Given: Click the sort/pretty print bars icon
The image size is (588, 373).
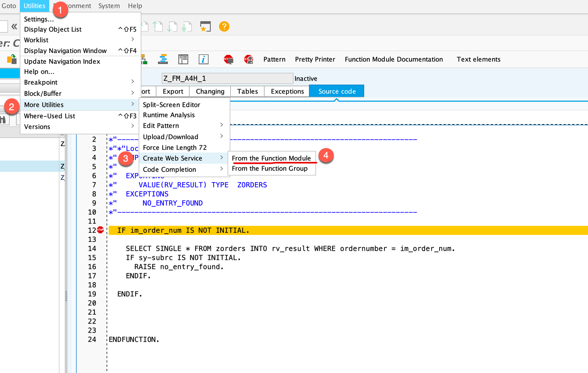Looking at the screenshot, I should [163, 59].
